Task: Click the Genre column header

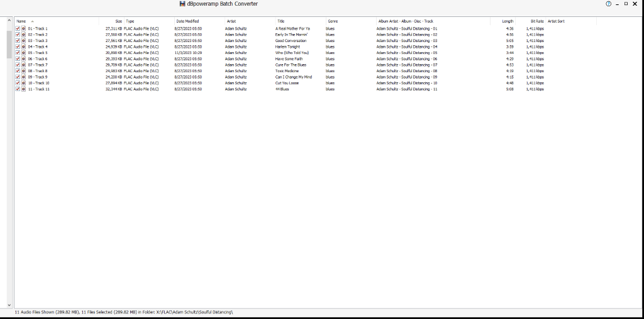Action: coord(333,21)
